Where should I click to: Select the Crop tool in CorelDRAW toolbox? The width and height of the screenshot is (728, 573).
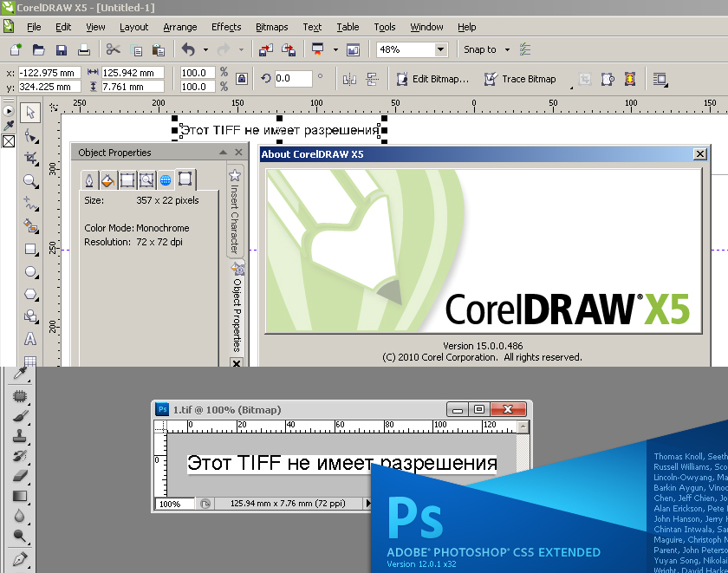[x=31, y=159]
